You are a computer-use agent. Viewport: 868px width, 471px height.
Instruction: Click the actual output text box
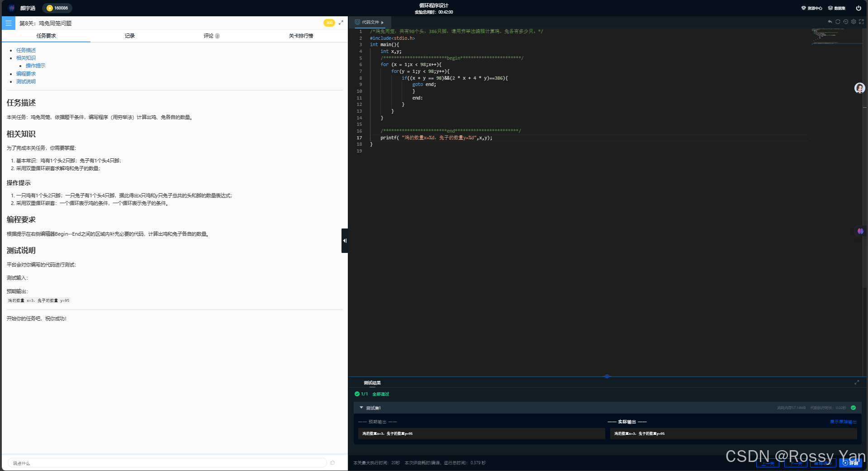click(x=733, y=433)
